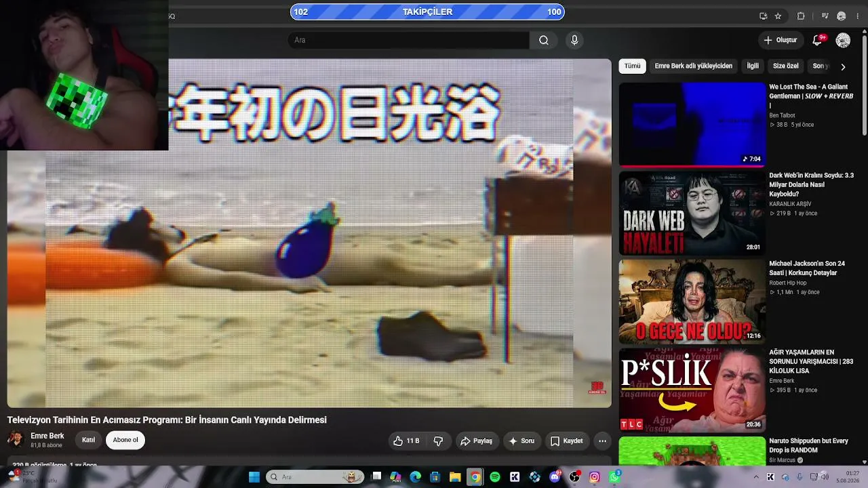Viewport: 868px width, 488px height.
Task: Open the "Michael Jackson'ın Son 24 Saati" title
Action: point(807,268)
